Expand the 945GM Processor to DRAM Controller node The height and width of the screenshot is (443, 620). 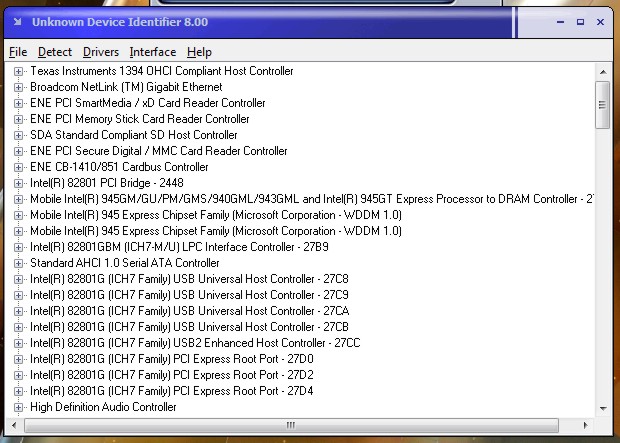(18, 199)
